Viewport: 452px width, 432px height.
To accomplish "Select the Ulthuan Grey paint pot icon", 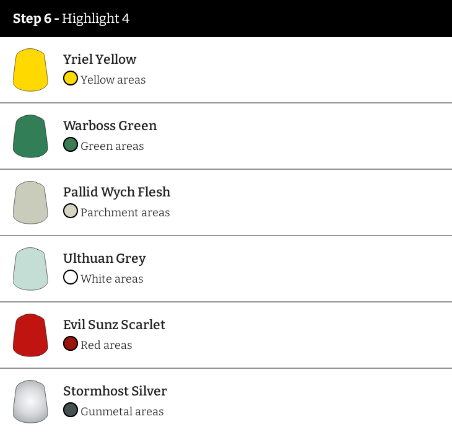I will pyautogui.click(x=30, y=269).
